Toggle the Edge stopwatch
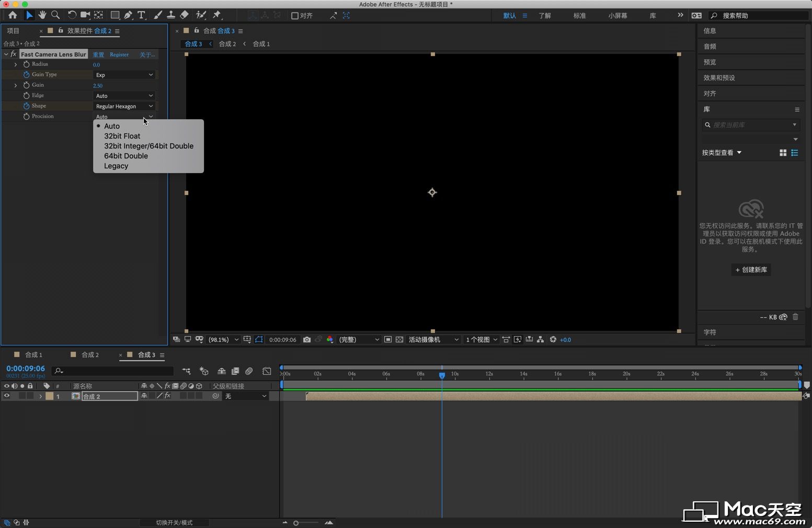 click(26, 96)
